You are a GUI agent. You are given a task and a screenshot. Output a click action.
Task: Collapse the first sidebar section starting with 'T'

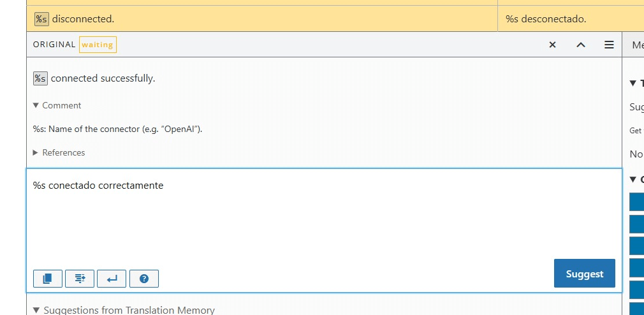pos(633,84)
